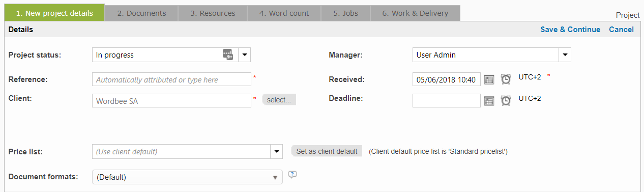Open the calendar picker for Received date

coord(489,79)
